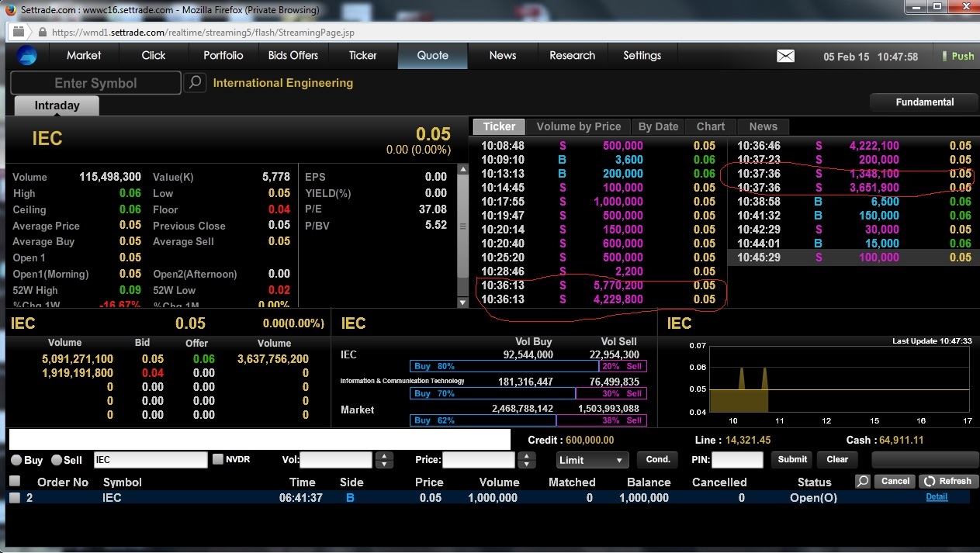Click the Price input field

[x=479, y=460]
